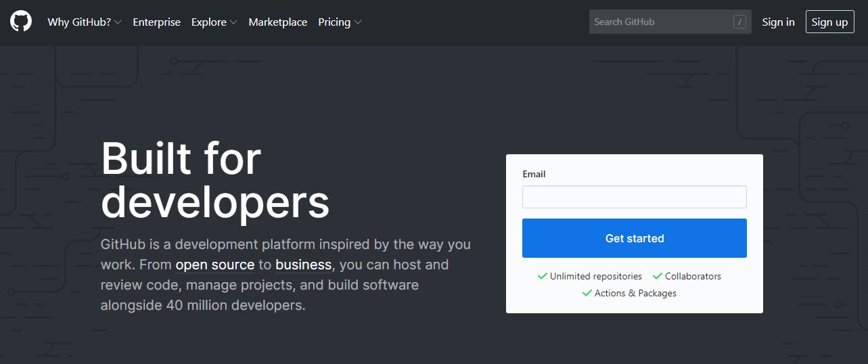The width and height of the screenshot is (868, 364).
Task: Open the Enterprise page
Action: click(156, 22)
